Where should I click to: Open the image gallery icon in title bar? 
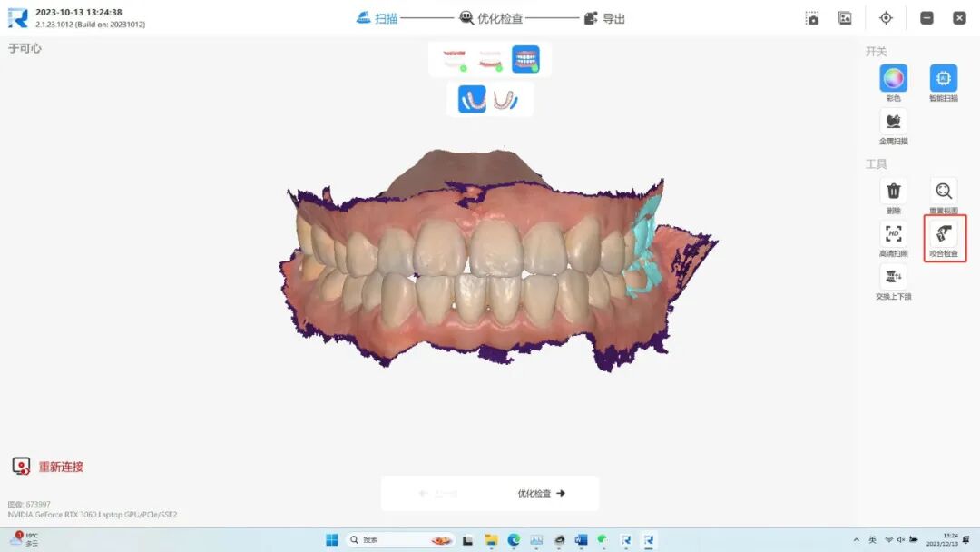(845, 18)
